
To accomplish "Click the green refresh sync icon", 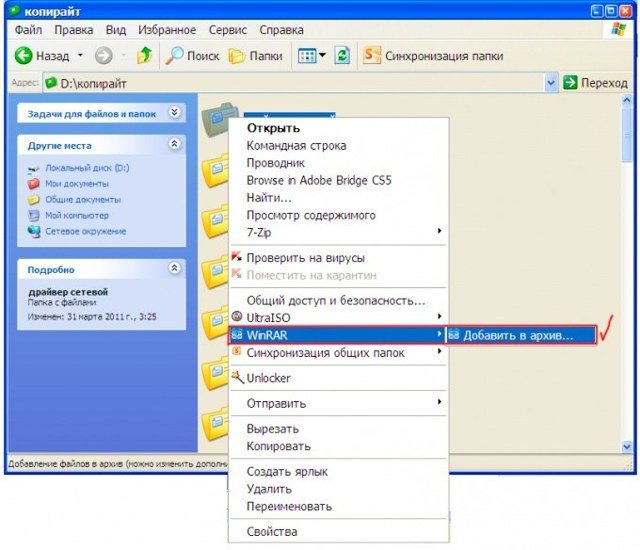I will coord(342,55).
